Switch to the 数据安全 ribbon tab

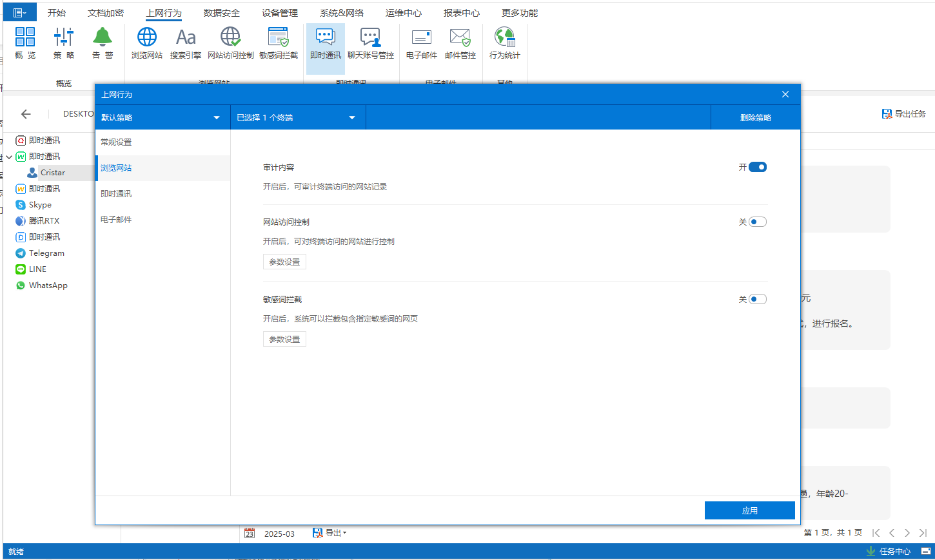[221, 13]
